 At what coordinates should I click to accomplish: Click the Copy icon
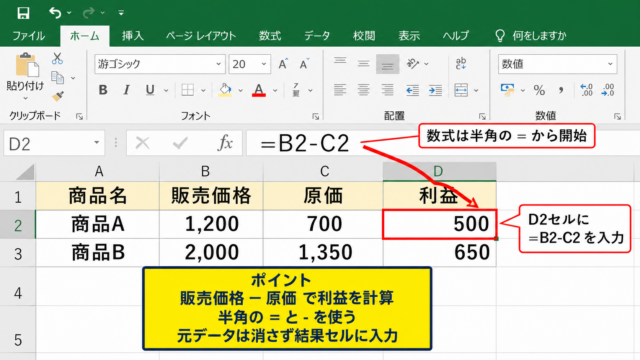click(58, 77)
